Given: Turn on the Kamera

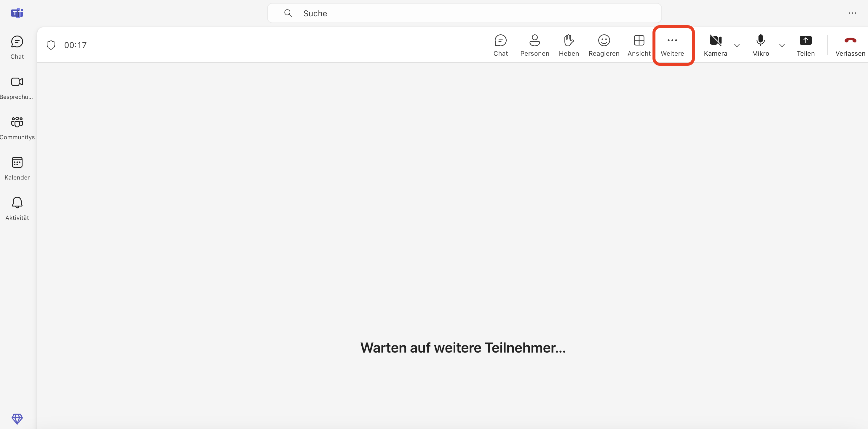Looking at the screenshot, I should coord(715,45).
